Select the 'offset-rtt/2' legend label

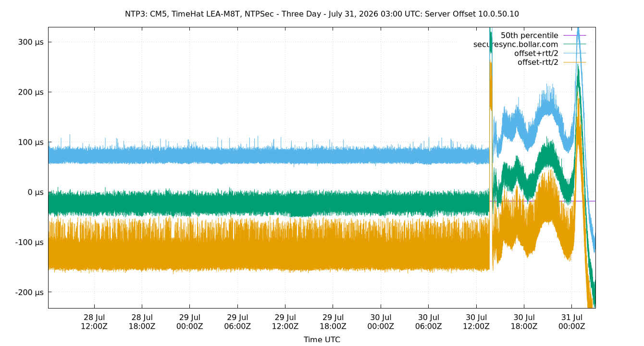click(538, 62)
